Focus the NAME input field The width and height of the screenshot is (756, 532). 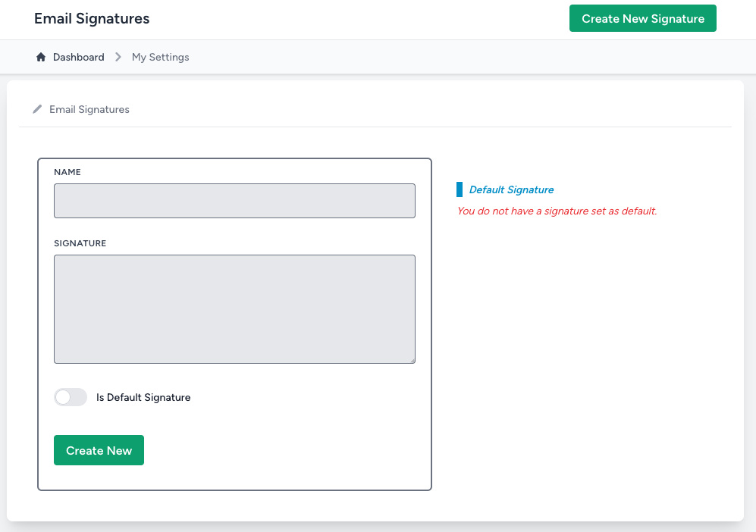click(x=234, y=200)
